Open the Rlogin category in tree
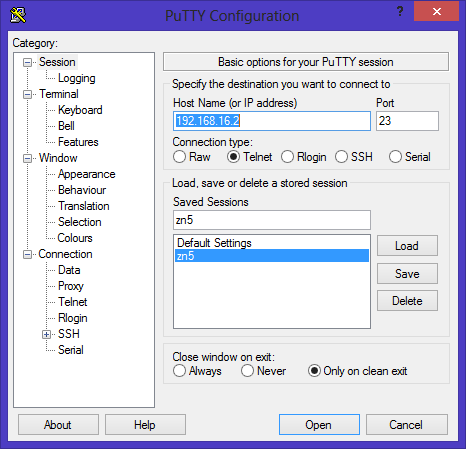The height and width of the screenshot is (449, 466). point(73,318)
